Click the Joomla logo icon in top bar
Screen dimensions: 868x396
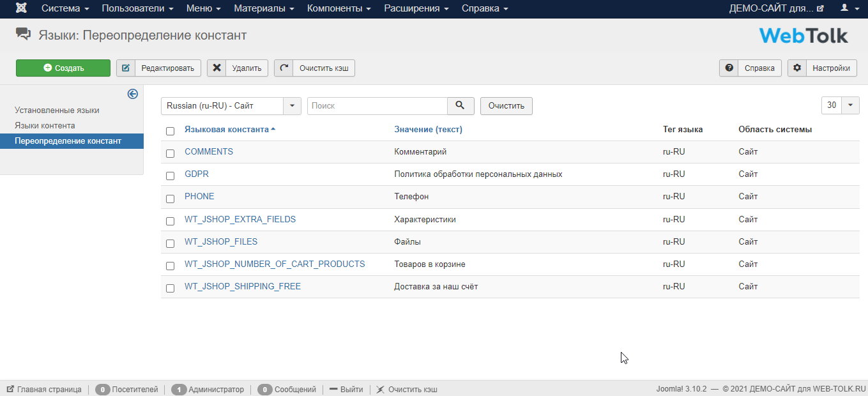pyautogui.click(x=21, y=8)
